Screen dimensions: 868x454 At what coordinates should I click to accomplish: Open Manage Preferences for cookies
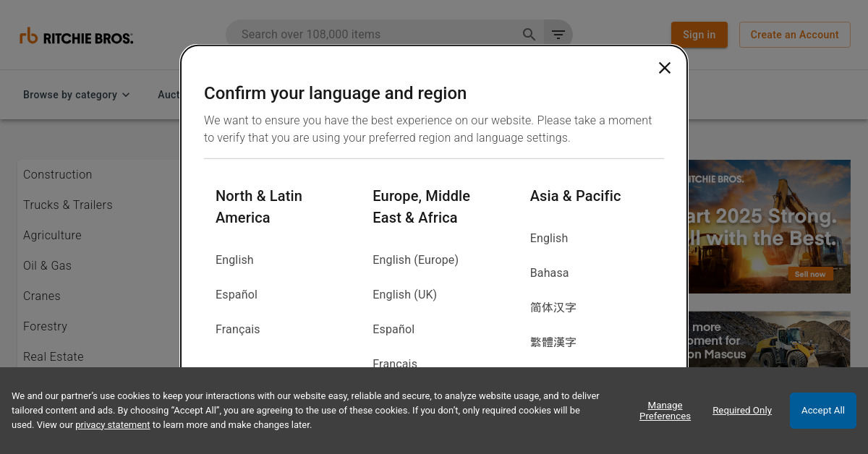[x=664, y=411]
